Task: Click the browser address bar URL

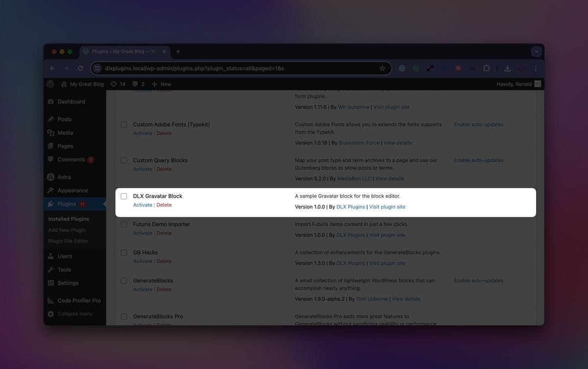Action: tap(196, 68)
